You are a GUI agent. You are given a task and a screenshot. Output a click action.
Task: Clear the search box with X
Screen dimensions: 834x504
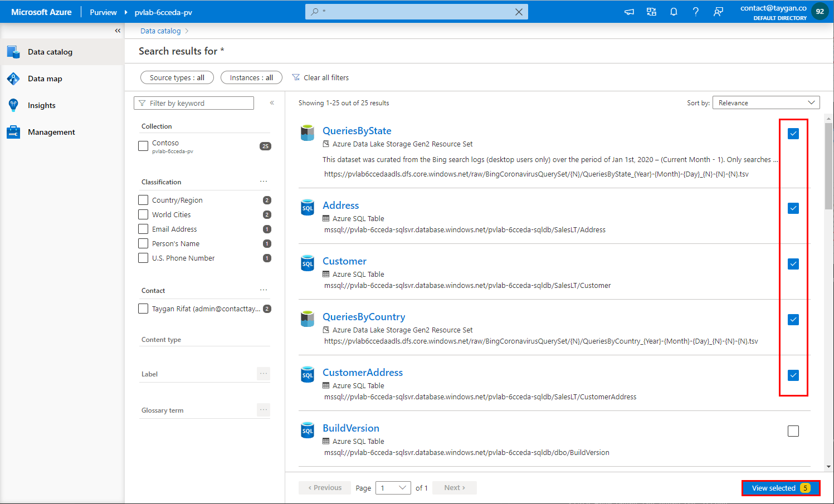coord(519,12)
